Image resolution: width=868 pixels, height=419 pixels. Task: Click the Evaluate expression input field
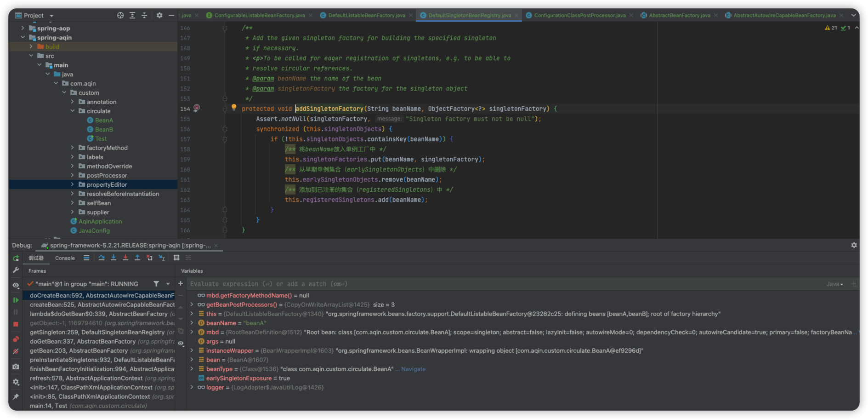pyautogui.click(x=505, y=284)
